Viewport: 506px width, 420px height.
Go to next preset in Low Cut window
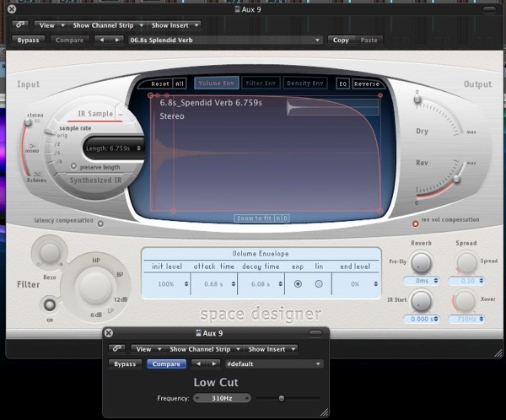pyautogui.click(x=213, y=363)
